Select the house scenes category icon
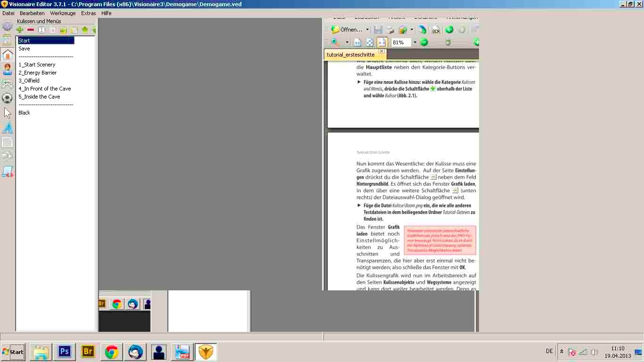 tap(7, 55)
